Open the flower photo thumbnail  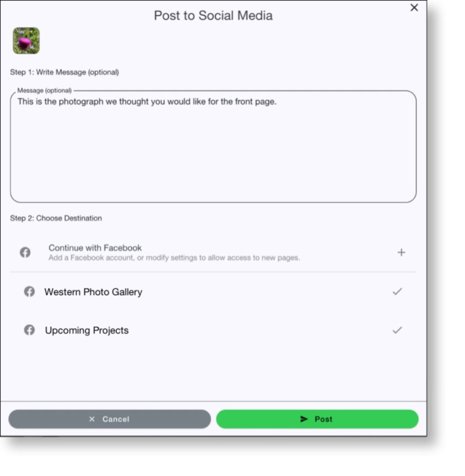(26, 41)
